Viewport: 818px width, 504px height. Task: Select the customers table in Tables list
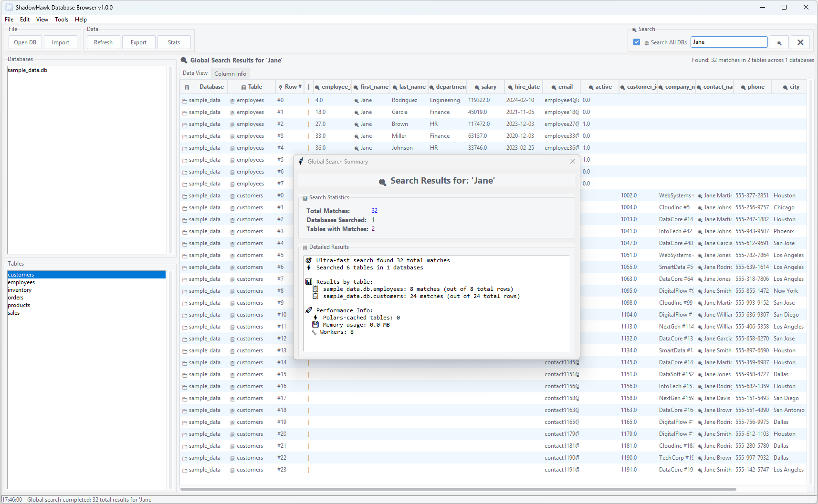click(86, 275)
